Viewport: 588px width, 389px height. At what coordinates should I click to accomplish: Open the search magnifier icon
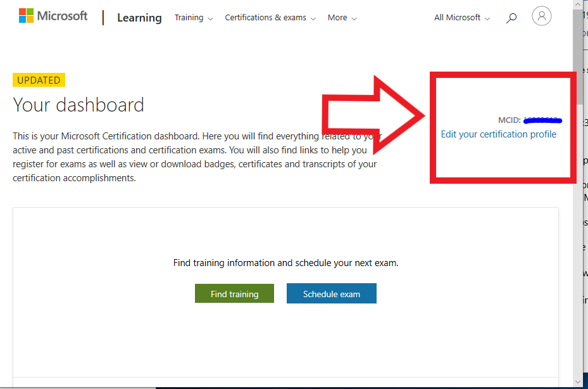[x=511, y=18]
